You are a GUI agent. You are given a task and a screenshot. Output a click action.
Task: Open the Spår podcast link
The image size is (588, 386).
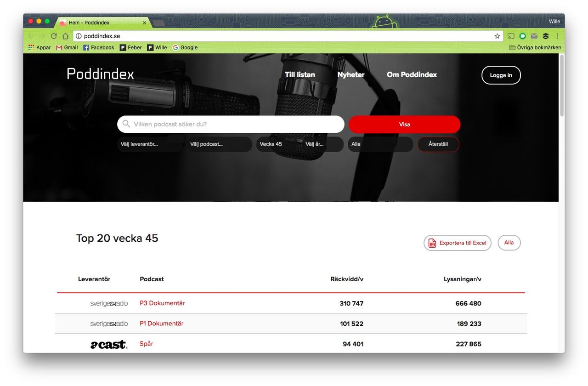(x=146, y=344)
